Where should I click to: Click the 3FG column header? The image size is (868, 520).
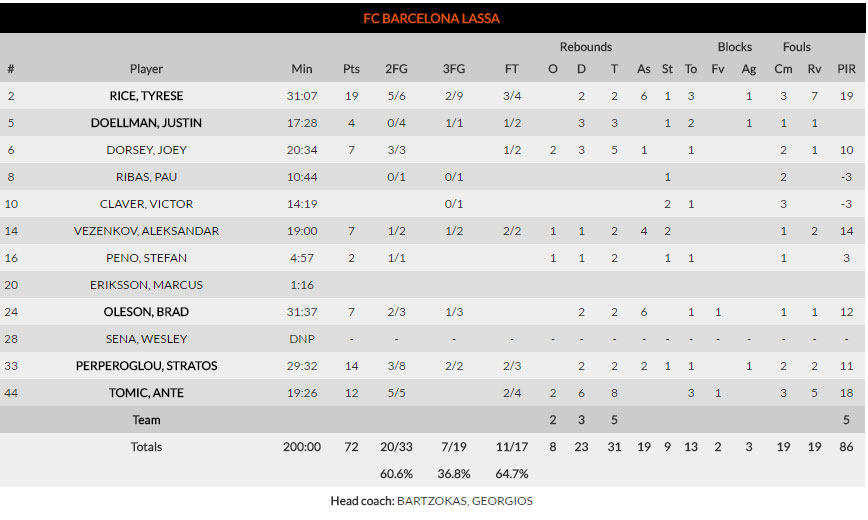click(454, 69)
